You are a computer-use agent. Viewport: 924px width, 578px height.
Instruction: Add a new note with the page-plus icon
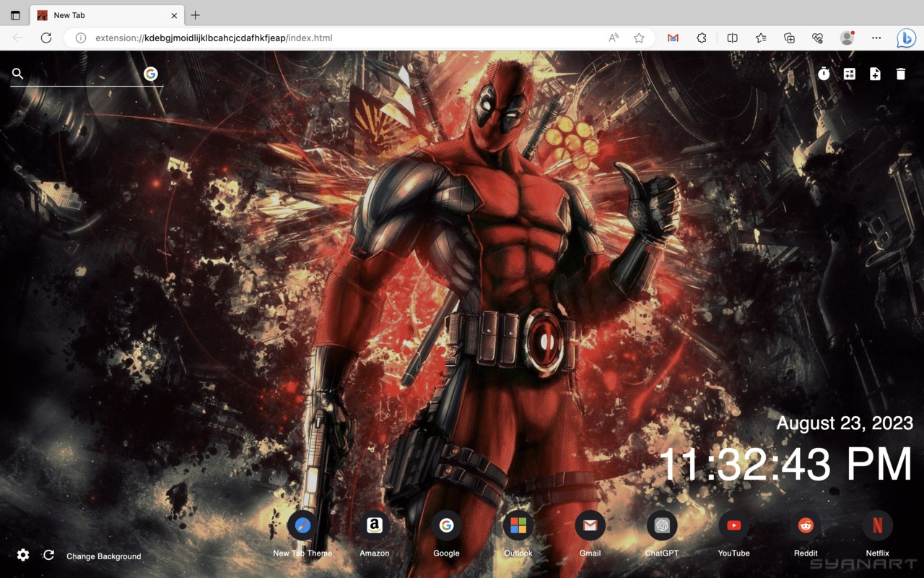[x=875, y=74]
